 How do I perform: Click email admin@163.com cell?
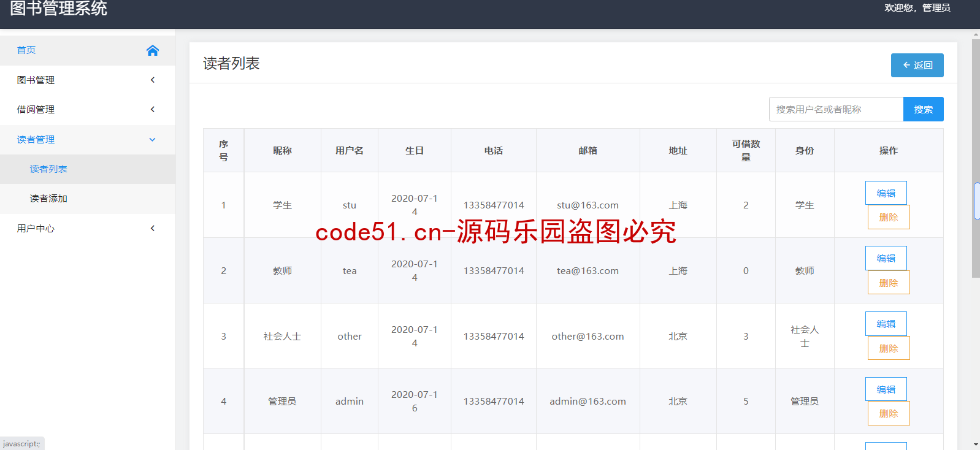(588, 401)
